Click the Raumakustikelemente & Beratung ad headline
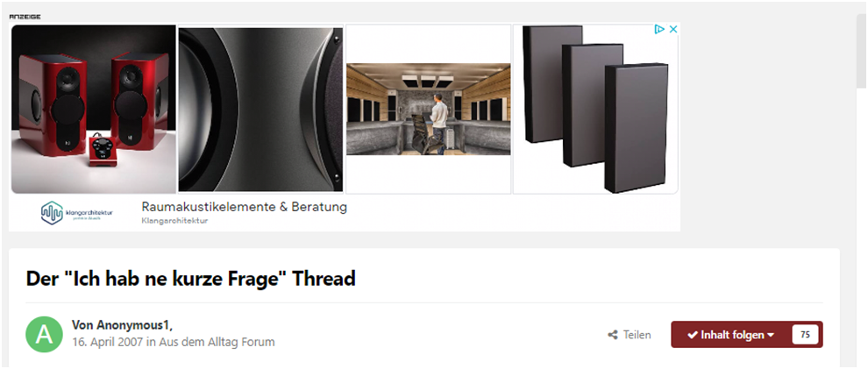Image resolution: width=868 pixels, height=369 pixels. click(x=244, y=207)
